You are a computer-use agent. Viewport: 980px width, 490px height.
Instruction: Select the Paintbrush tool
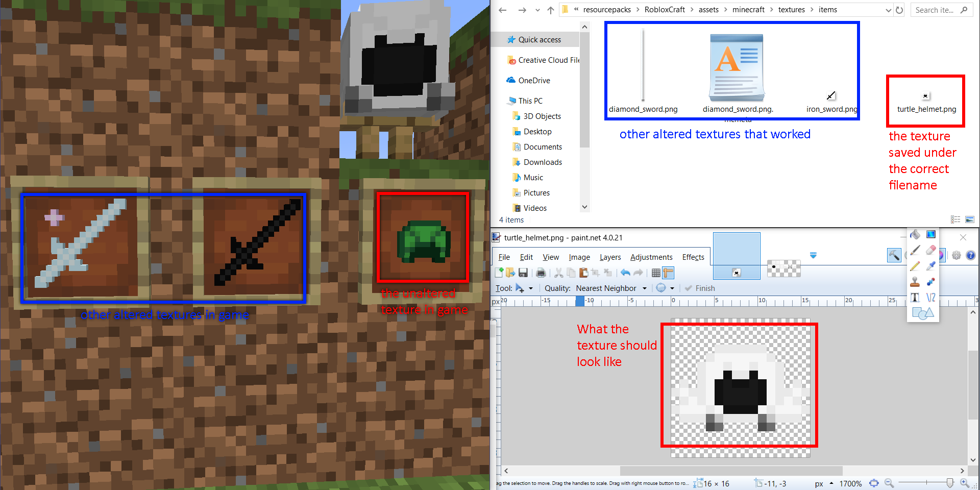tap(915, 250)
